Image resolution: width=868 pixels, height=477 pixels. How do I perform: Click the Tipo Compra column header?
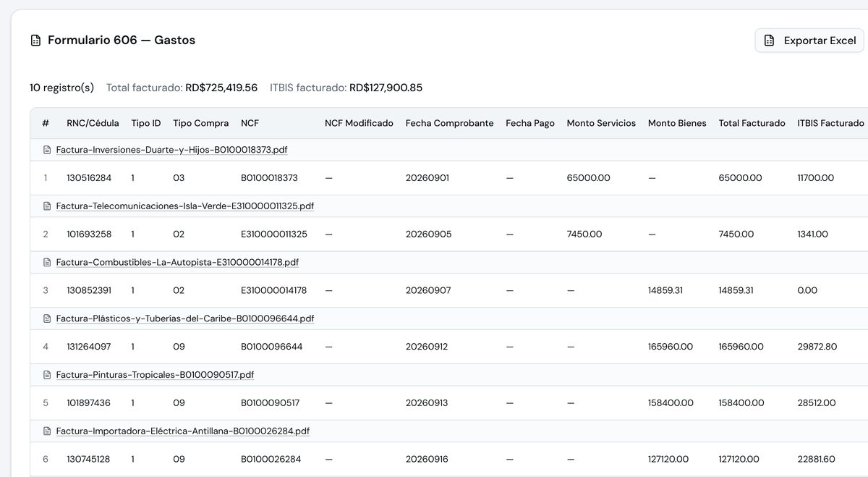pyautogui.click(x=201, y=123)
